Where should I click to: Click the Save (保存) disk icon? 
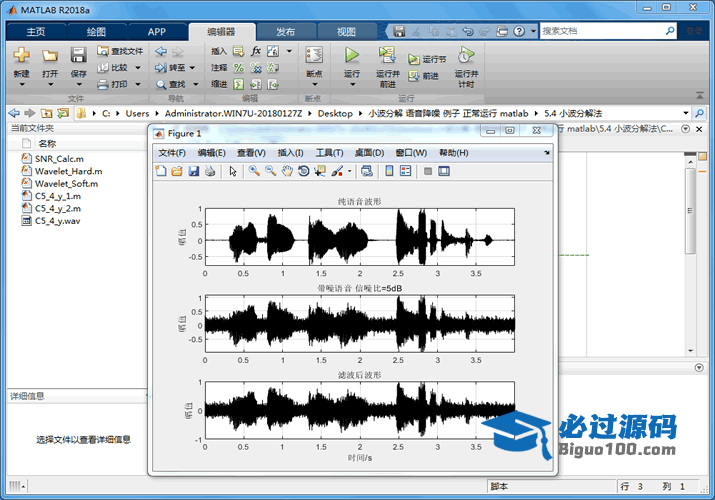pyautogui.click(x=78, y=55)
